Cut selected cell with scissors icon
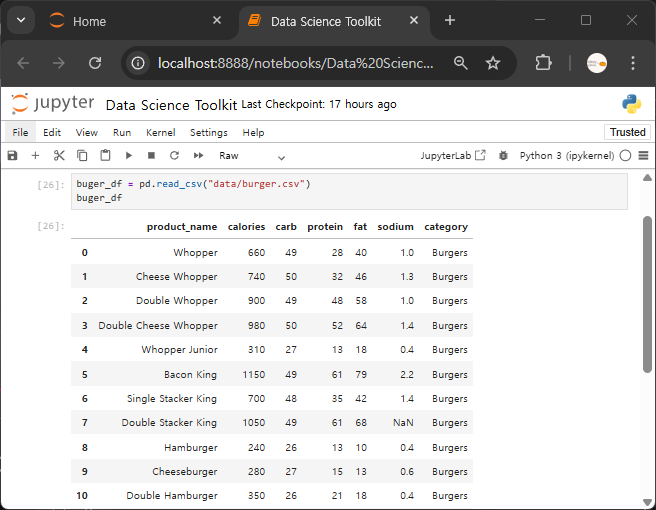Image resolution: width=656 pixels, height=510 pixels. (59, 156)
